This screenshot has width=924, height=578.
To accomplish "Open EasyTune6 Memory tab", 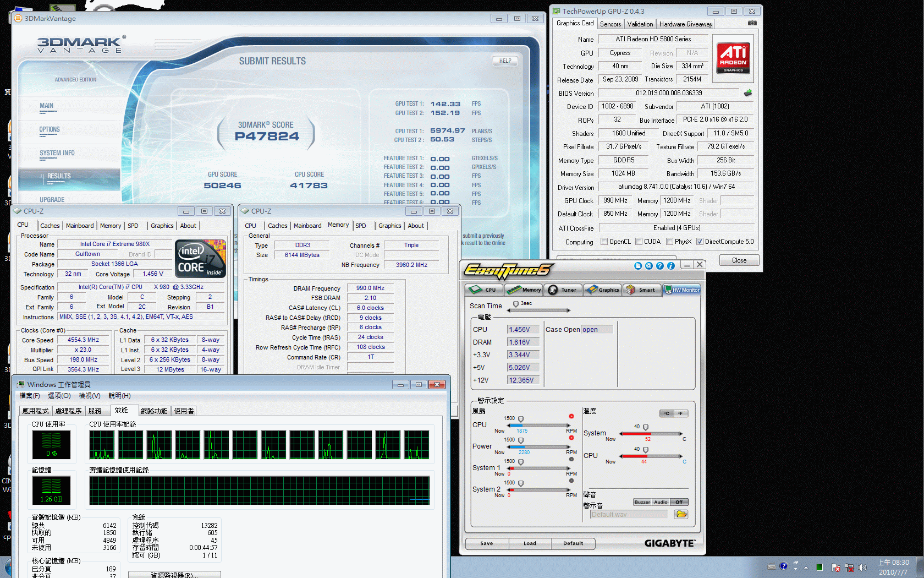I will (524, 290).
